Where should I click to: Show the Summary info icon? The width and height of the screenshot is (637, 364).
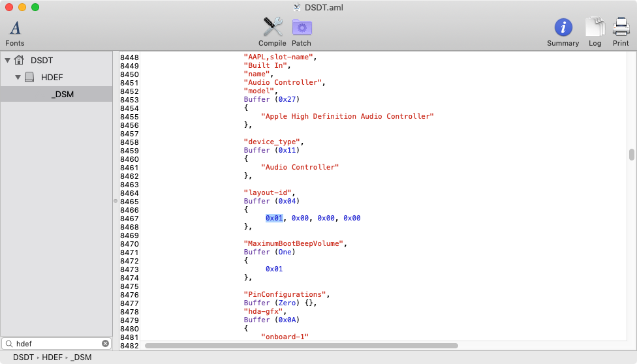click(x=563, y=27)
